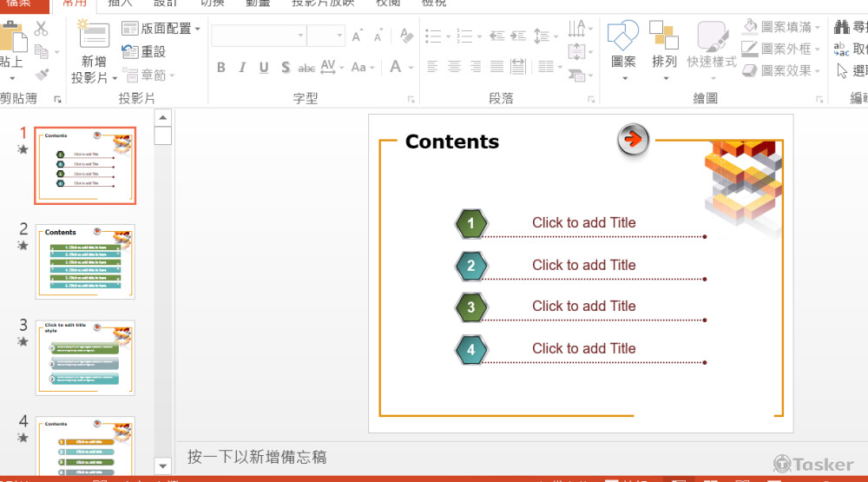Screen dimensions: 868x482
Task: Toggle Italic formatting
Action: [x=242, y=68]
